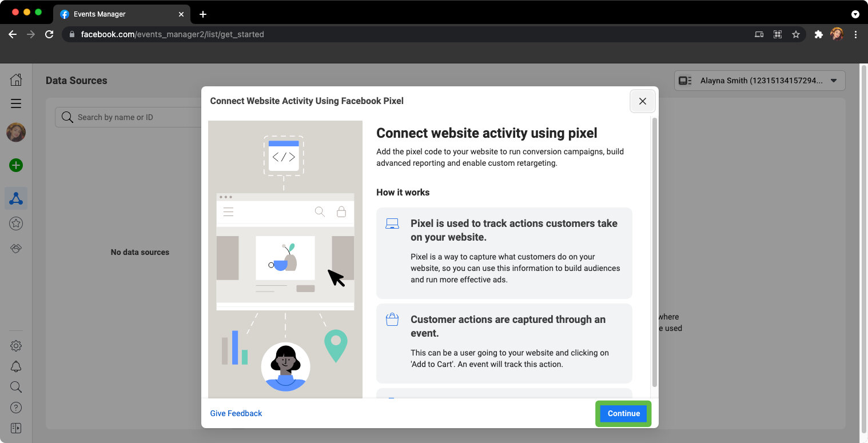The height and width of the screenshot is (443, 868).
Task: Click the 'No data sources' text
Action: (140, 252)
